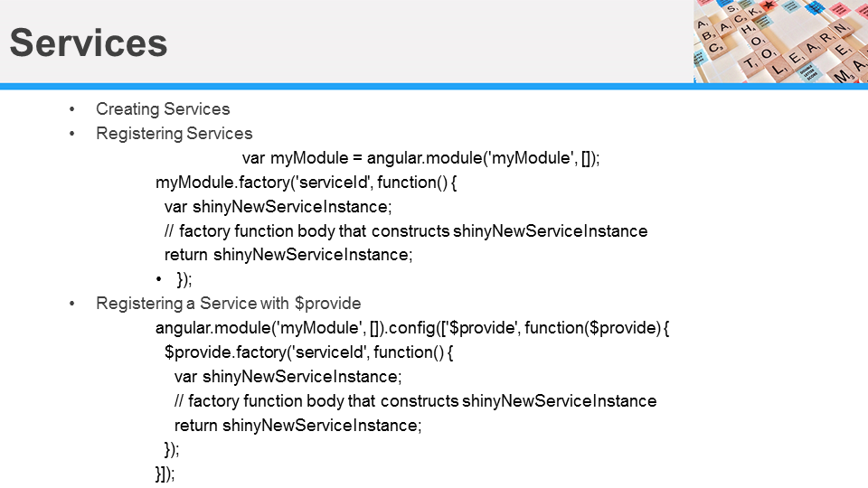Select the angular.module config code line
868x488 pixels.
click(412, 328)
